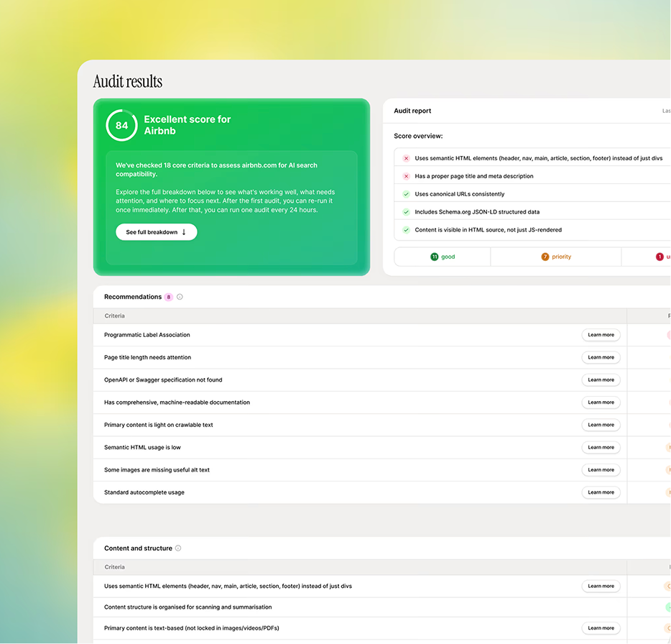Image resolution: width=671 pixels, height=644 pixels.
Task: Click the info icon beside Recommendations
Action: 180,297
